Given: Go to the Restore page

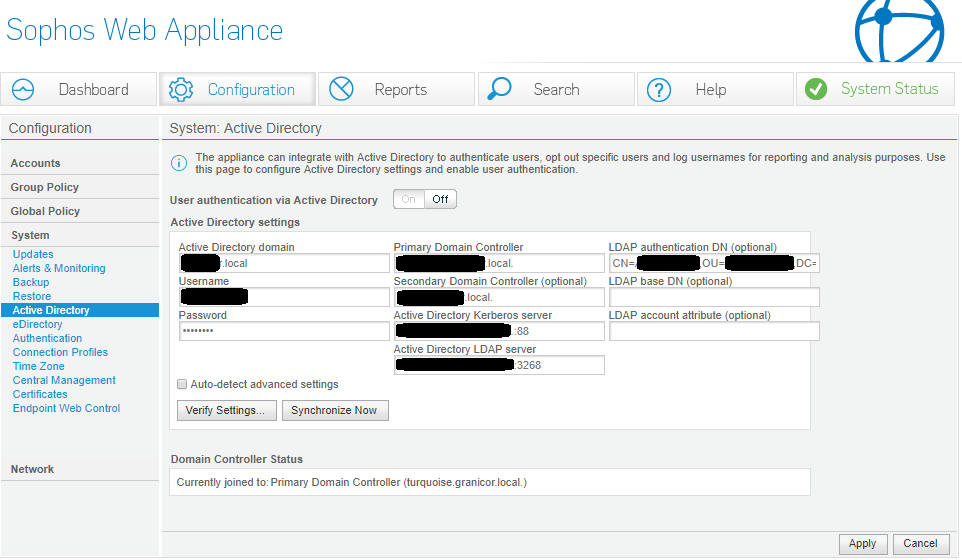Looking at the screenshot, I should pyautogui.click(x=32, y=296).
